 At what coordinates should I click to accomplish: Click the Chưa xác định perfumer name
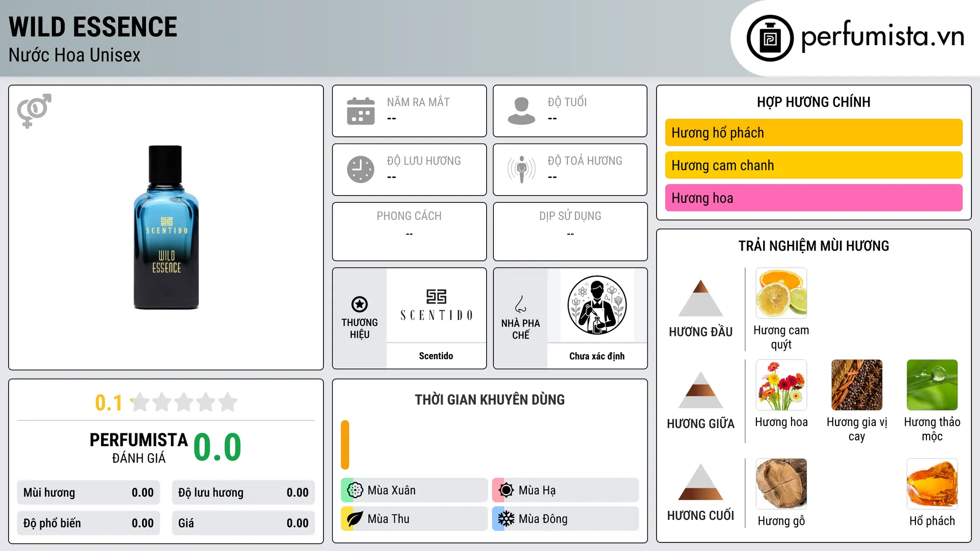(597, 356)
